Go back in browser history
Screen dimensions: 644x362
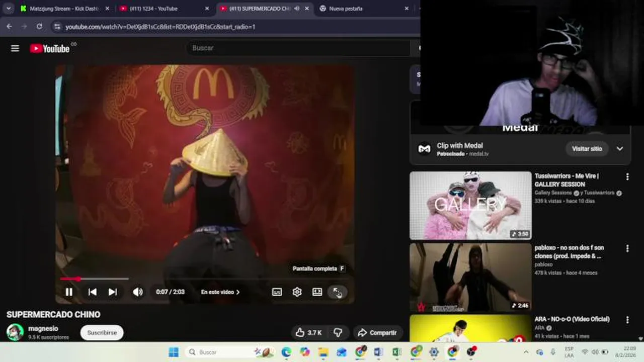[x=9, y=26]
